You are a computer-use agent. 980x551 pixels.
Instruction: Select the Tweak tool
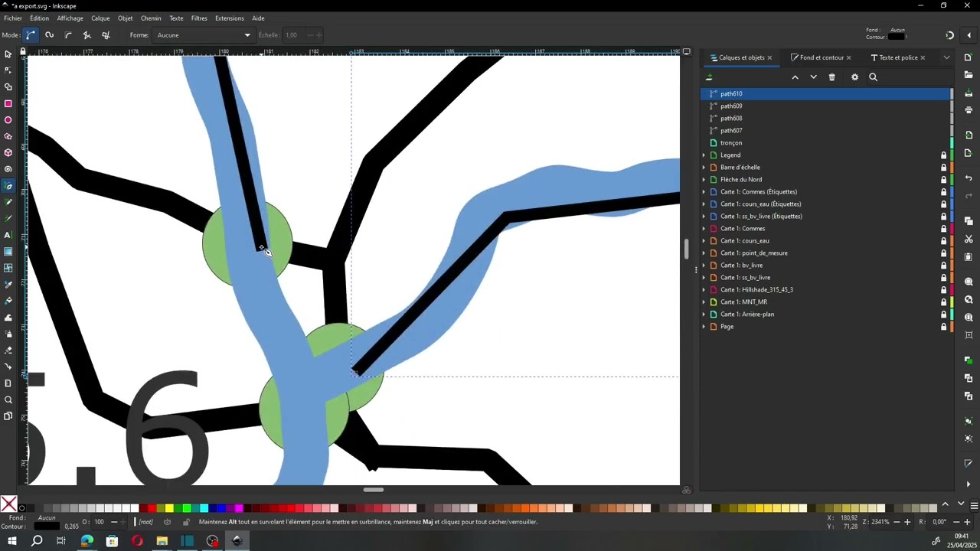(8, 318)
